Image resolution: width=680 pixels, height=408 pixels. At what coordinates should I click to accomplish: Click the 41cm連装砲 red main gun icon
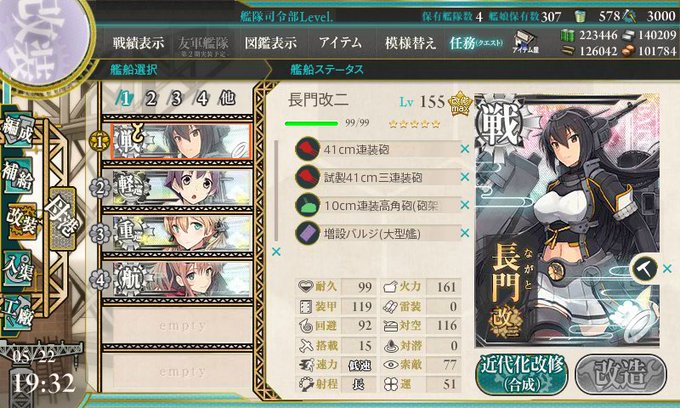click(307, 150)
